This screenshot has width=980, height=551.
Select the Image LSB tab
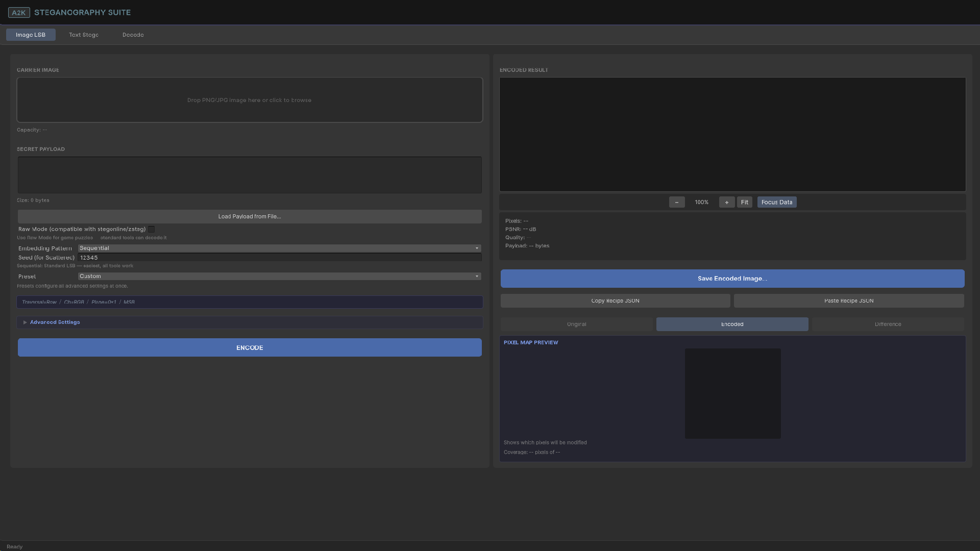pos(31,35)
